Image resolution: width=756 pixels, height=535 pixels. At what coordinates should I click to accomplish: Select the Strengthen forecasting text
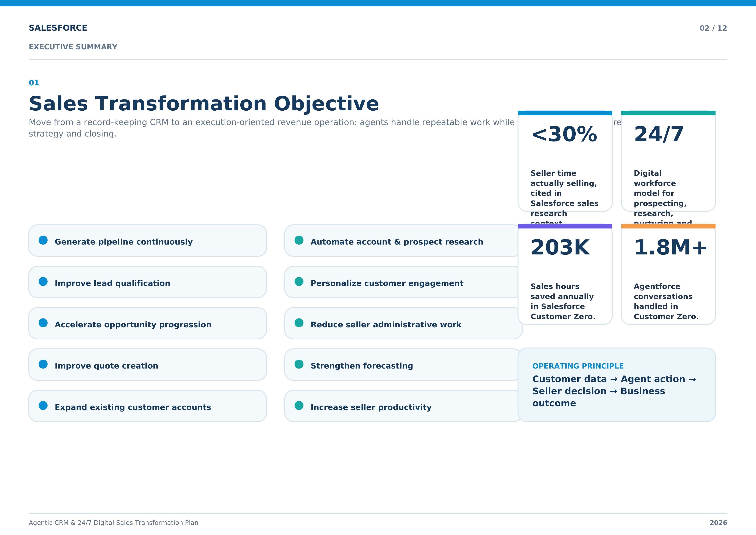coord(362,366)
